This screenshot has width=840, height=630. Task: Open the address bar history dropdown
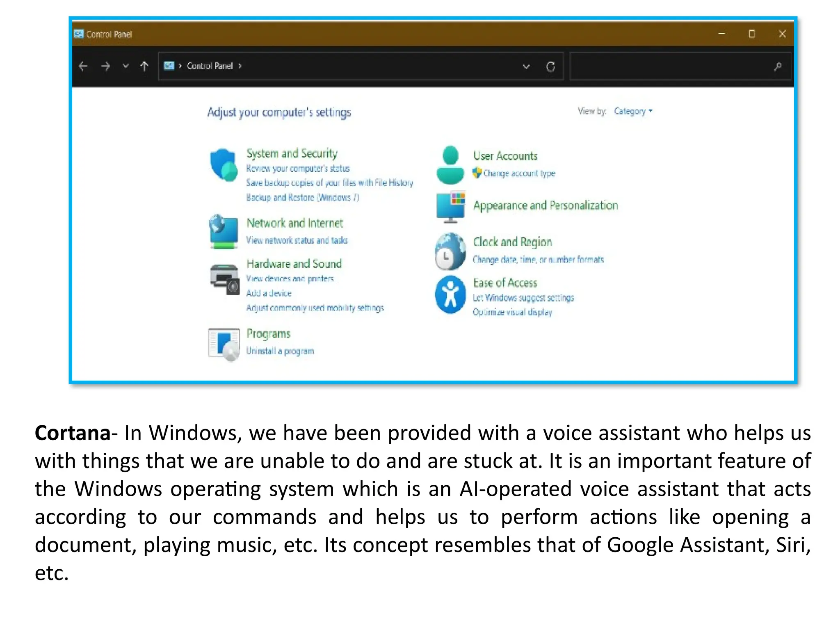click(x=526, y=66)
